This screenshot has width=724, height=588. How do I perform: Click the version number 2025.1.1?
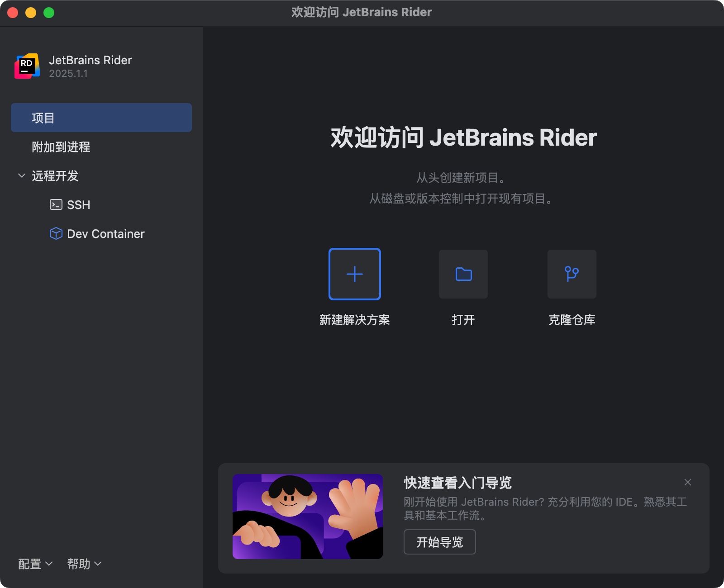click(68, 74)
